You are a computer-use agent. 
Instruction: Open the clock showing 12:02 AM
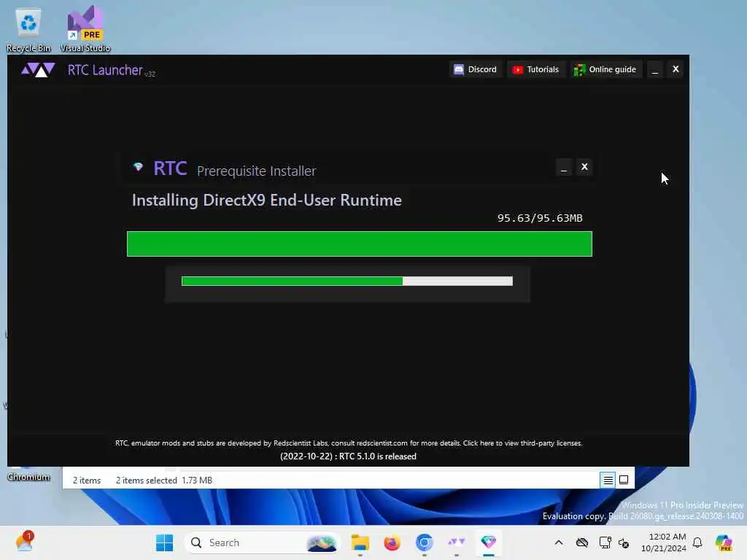(663, 542)
